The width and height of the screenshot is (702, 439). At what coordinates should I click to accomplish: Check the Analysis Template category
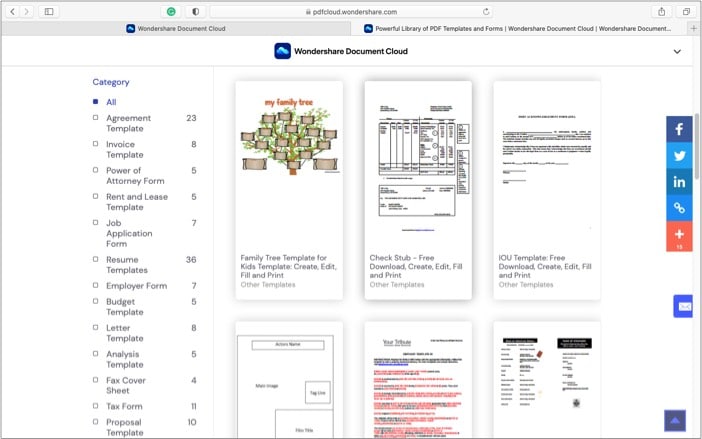coord(95,354)
